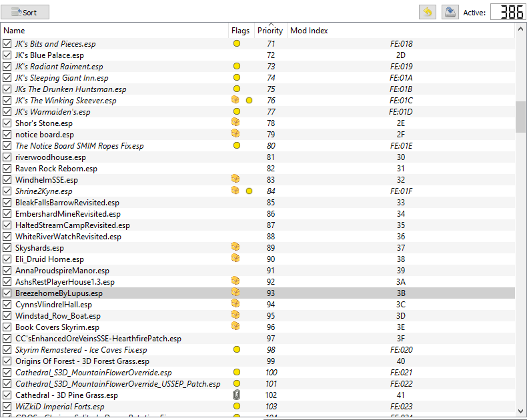Screen dimensions: 527x420
Task: Click the scrollbar up arrow
Action: tap(520, 29)
